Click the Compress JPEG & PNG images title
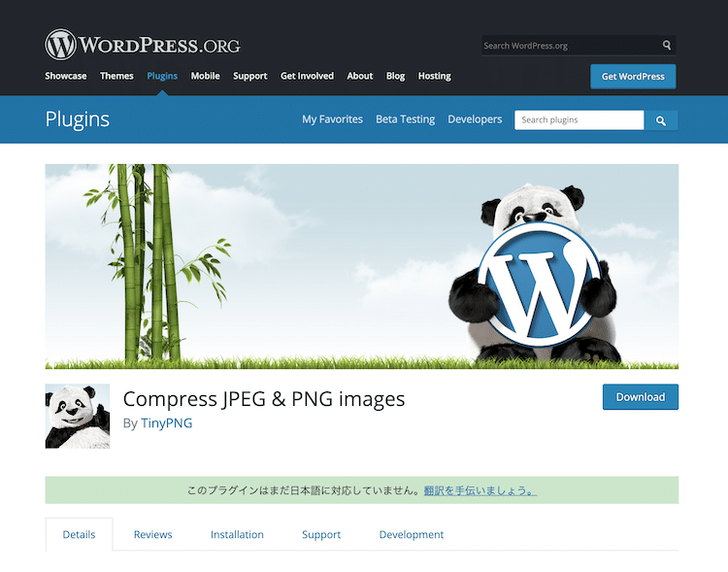 pos(264,399)
